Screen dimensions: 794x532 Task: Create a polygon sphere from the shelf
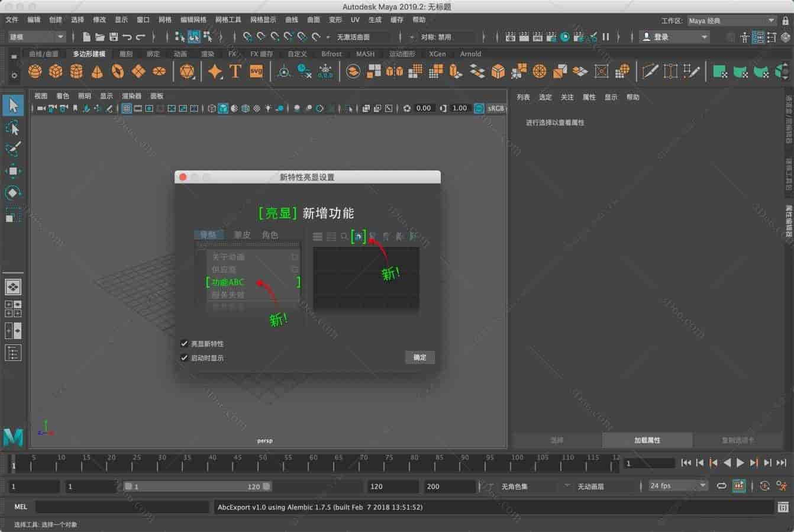(x=35, y=71)
